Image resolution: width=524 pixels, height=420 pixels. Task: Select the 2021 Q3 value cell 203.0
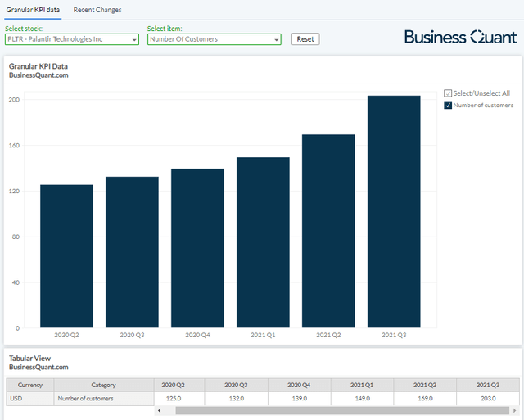(x=488, y=399)
